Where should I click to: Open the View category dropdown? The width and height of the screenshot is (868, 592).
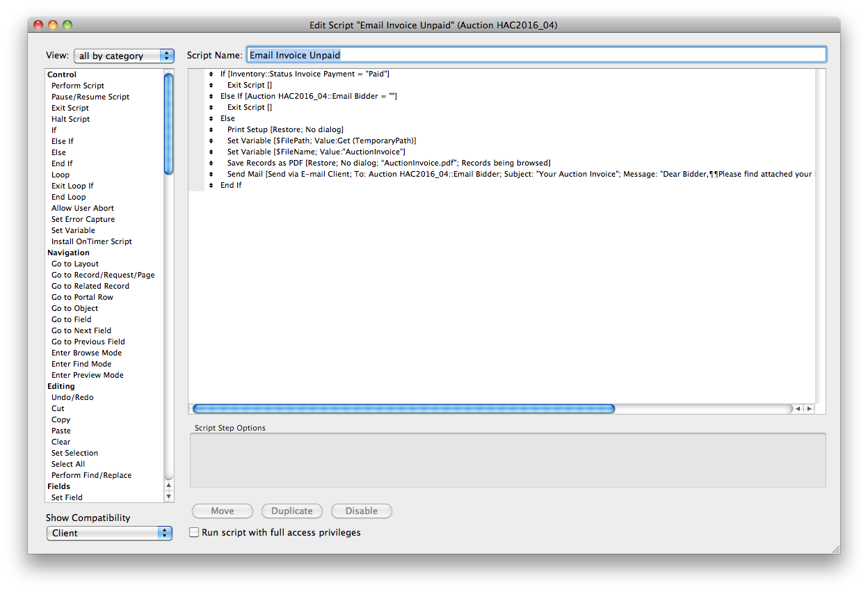(x=123, y=56)
